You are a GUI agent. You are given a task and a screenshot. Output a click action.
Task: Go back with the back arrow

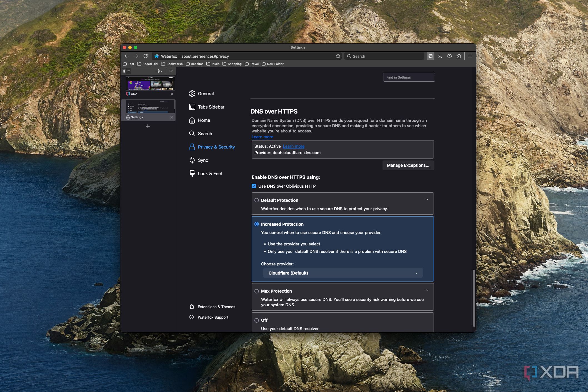coord(127,56)
